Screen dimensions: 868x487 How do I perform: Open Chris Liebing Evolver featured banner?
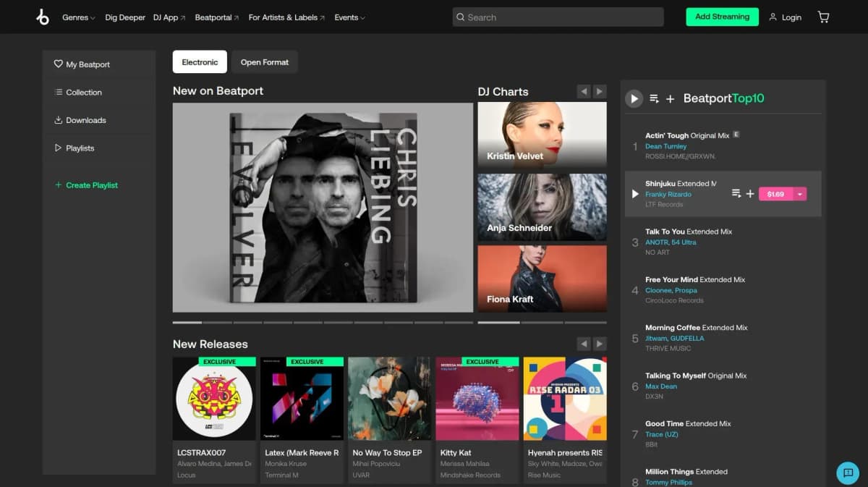tap(323, 208)
